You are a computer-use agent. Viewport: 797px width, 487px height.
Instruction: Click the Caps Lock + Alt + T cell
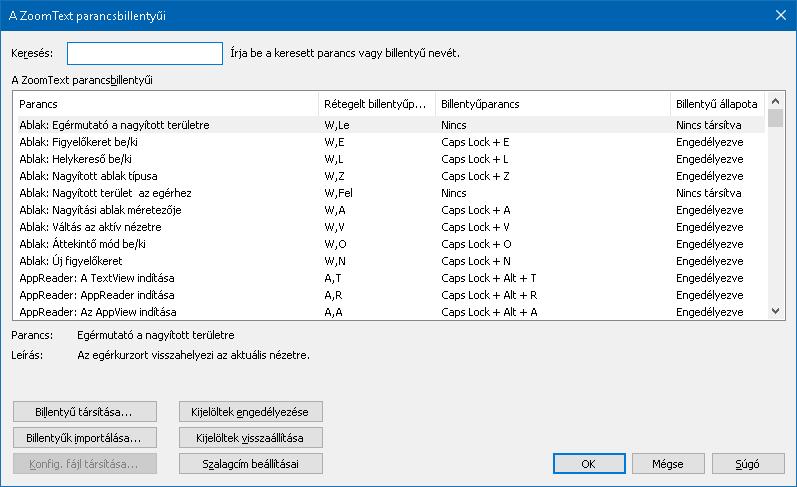coord(488,278)
